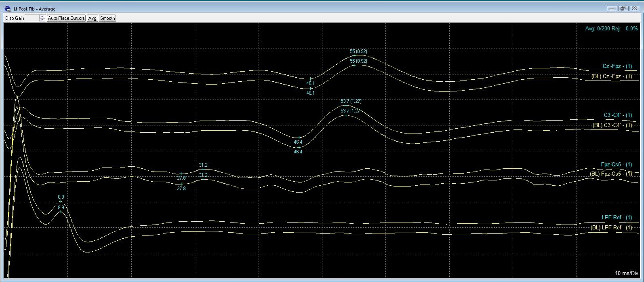644x282 pixels.
Task: Restore down the Average window
Action: click(623, 8)
